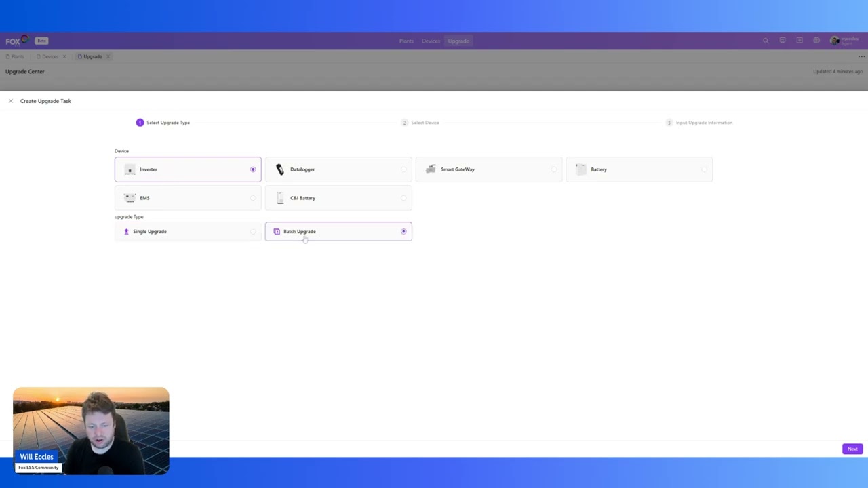Viewport: 868px width, 488px height.
Task: Click the webcam video thumbnail overlay
Action: pos(91,430)
